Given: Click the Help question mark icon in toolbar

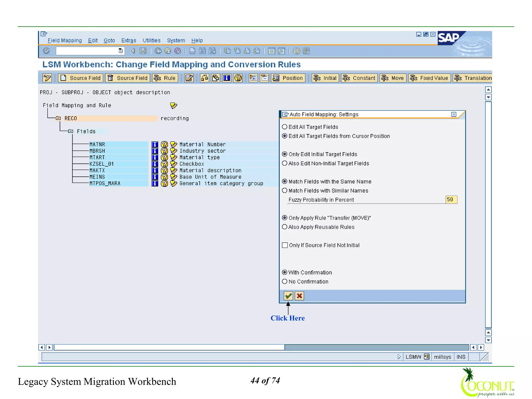Looking at the screenshot, I should coord(296,51).
